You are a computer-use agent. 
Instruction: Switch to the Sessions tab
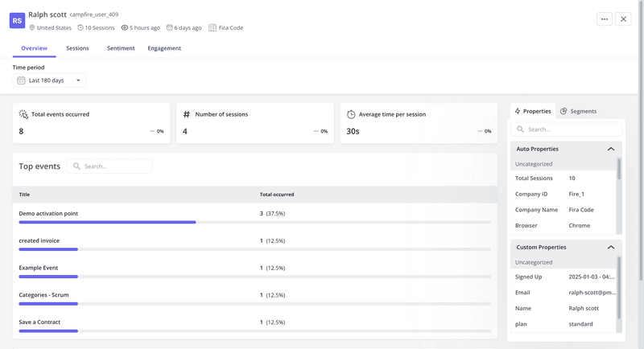(77, 48)
